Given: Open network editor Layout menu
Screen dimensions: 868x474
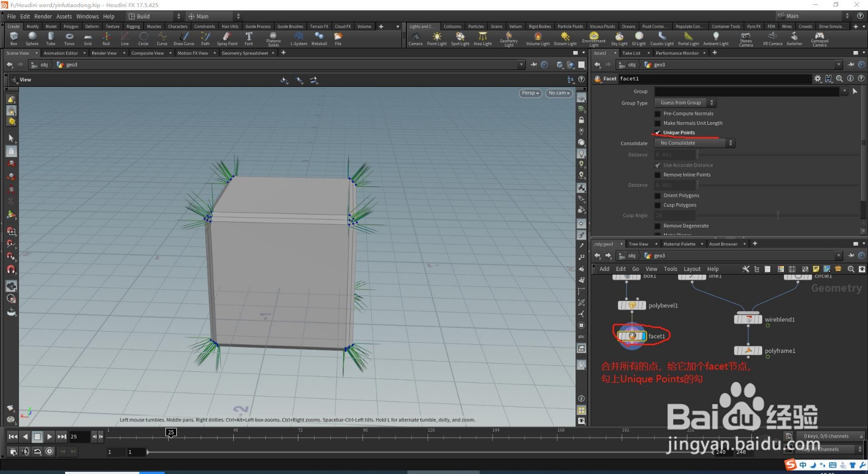Looking at the screenshot, I should (692, 269).
